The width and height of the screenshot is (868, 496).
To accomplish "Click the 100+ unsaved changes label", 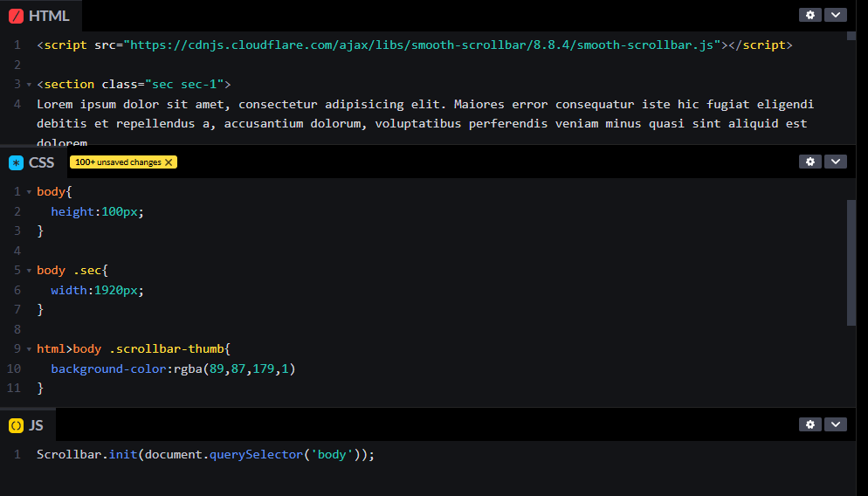I will click(x=118, y=162).
